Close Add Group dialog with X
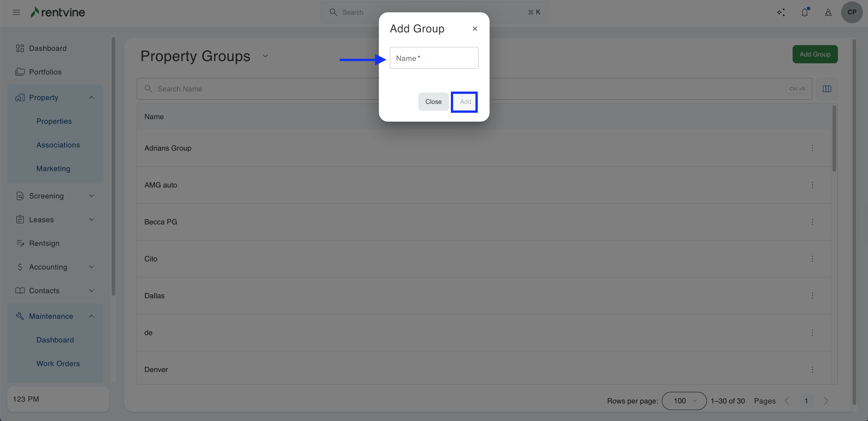Image resolution: width=868 pixels, height=421 pixels. [475, 29]
